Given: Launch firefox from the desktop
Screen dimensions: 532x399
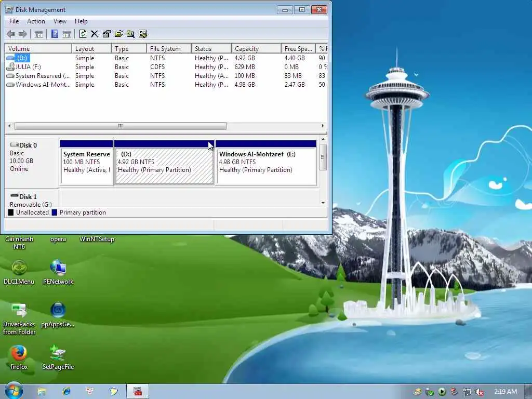Looking at the screenshot, I should 19,357.
